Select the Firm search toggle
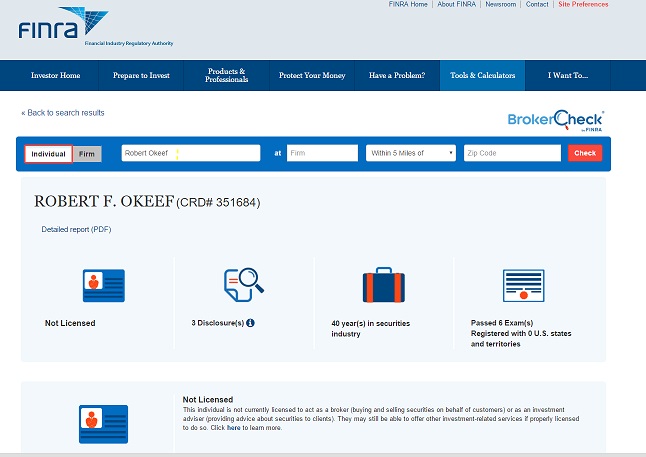Image resolution: width=646 pixels, height=457 pixels. pyautogui.click(x=87, y=154)
